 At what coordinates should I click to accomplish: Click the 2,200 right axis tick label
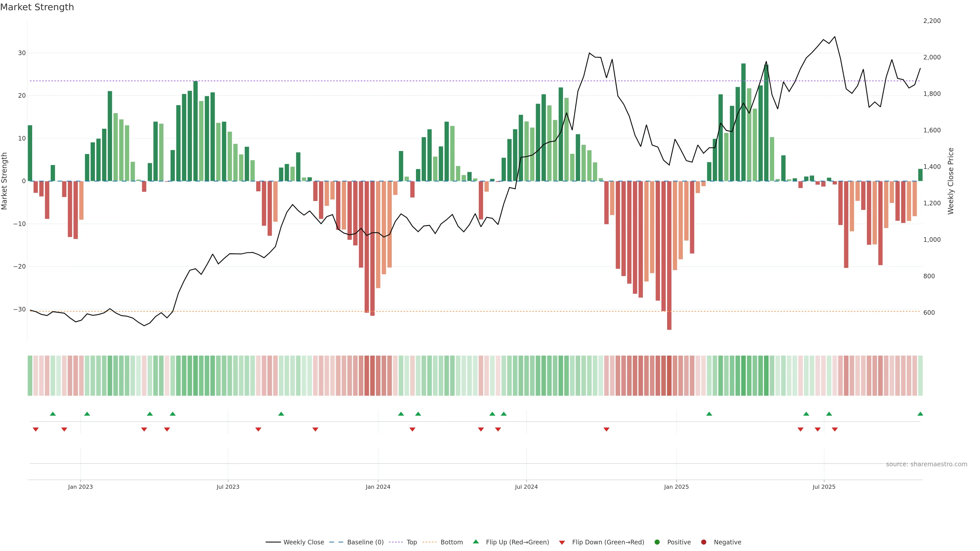[932, 21]
